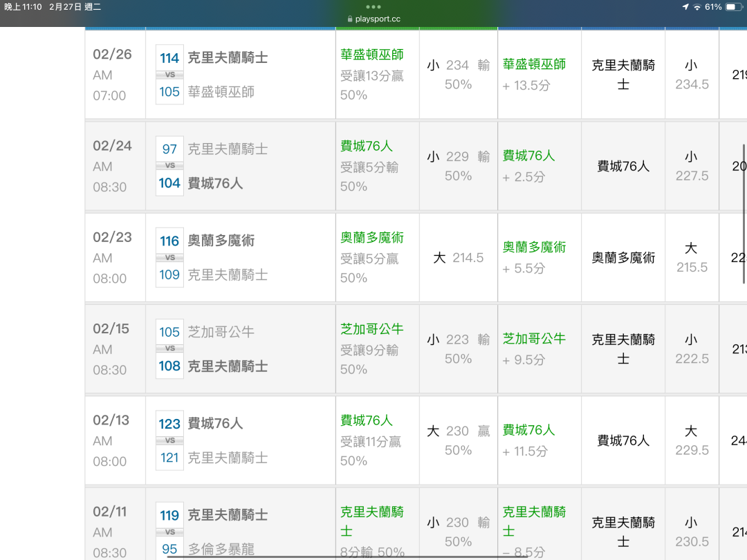Select the 02/11 AM 08:30 date cell
Image resolution: width=747 pixels, height=560 pixels.
116,524
